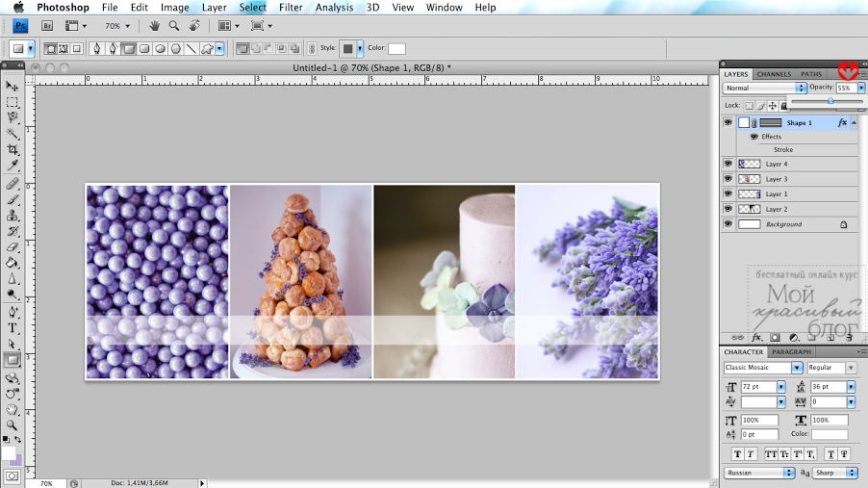Hide the Effects of Shape 1

[x=753, y=137]
